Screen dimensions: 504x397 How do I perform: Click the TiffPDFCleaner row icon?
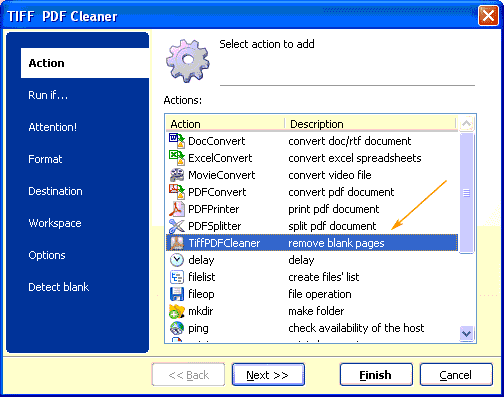point(177,243)
